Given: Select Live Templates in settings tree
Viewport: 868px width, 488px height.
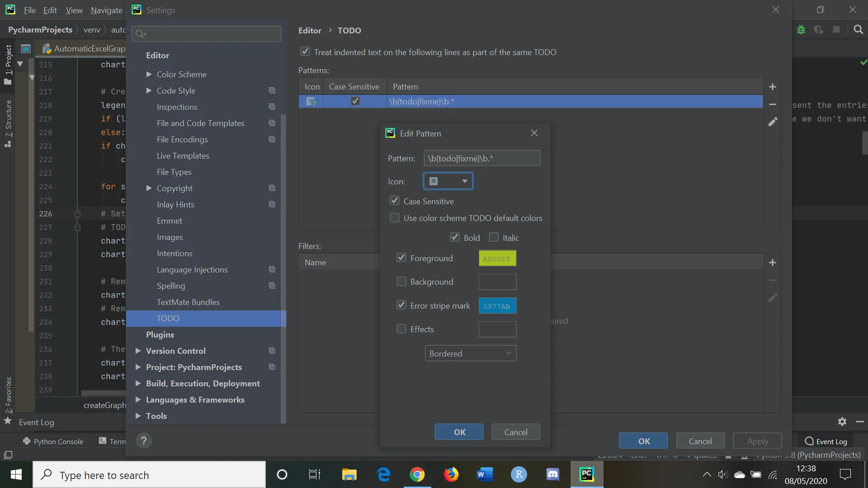Looking at the screenshot, I should point(183,156).
